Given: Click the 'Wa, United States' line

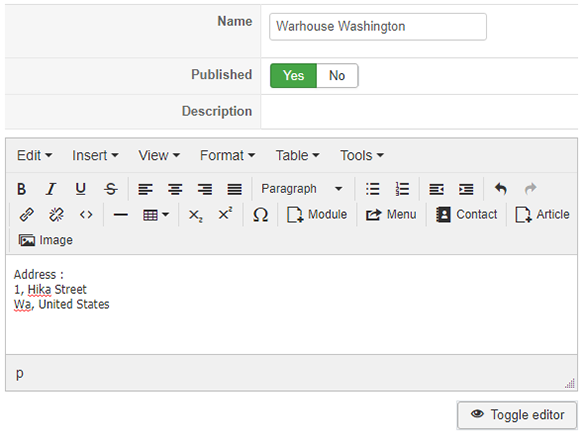Looking at the screenshot, I should pyautogui.click(x=62, y=305).
